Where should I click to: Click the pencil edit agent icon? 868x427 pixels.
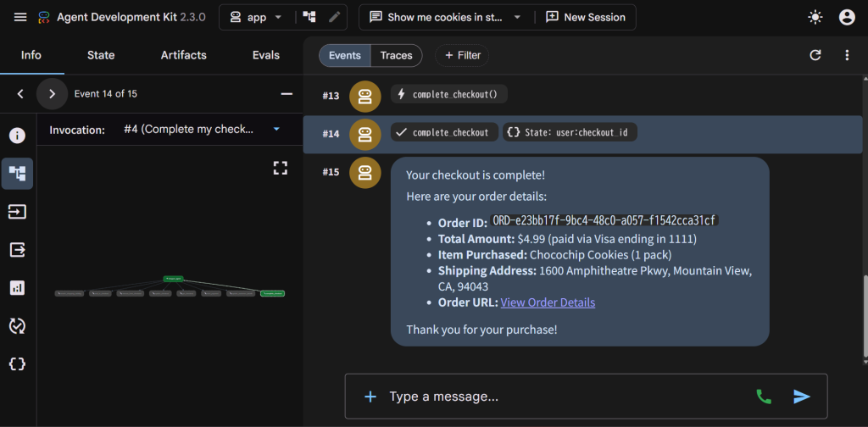pos(334,17)
